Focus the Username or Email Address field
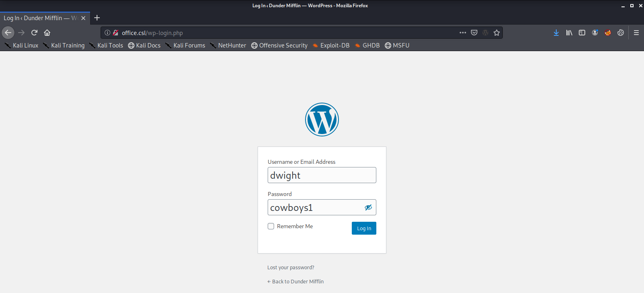This screenshot has height=293, width=644. [x=322, y=175]
